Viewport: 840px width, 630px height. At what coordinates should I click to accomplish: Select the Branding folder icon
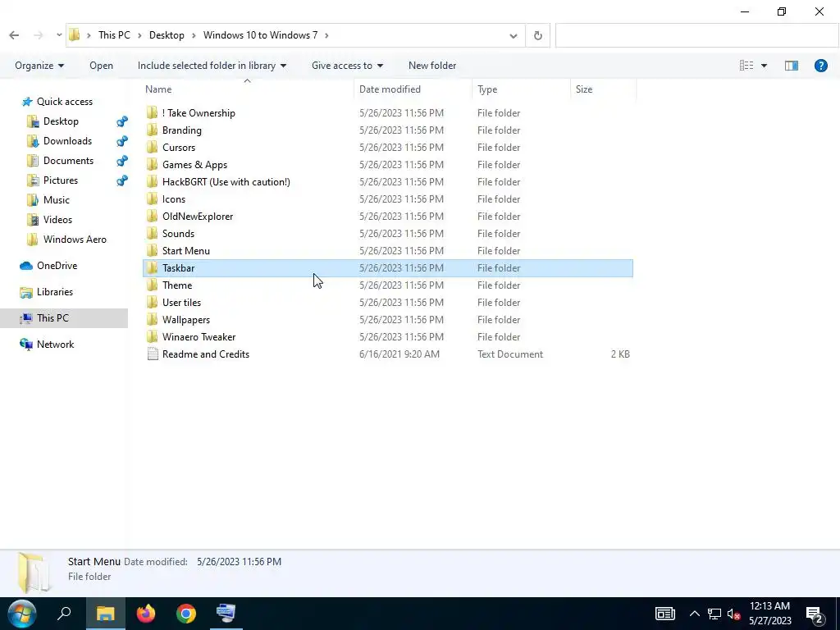pyautogui.click(x=153, y=130)
